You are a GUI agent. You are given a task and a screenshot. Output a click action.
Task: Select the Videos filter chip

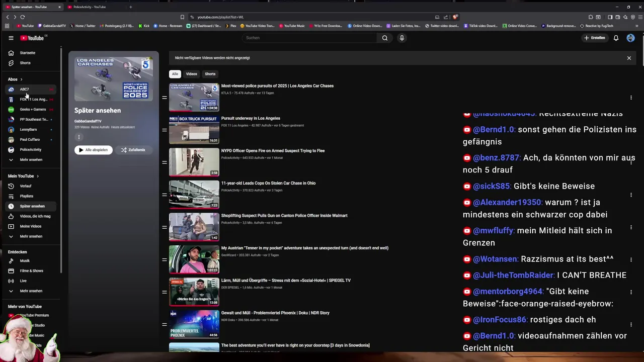(x=192, y=74)
